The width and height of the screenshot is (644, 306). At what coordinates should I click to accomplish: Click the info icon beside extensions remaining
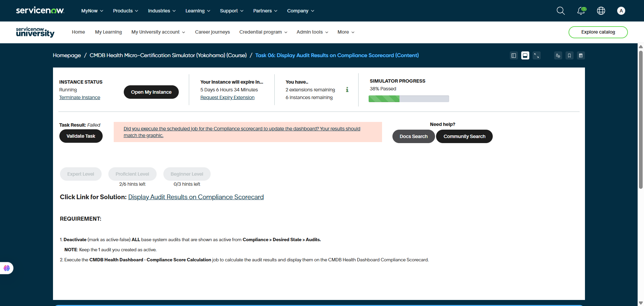pyautogui.click(x=347, y=90)
